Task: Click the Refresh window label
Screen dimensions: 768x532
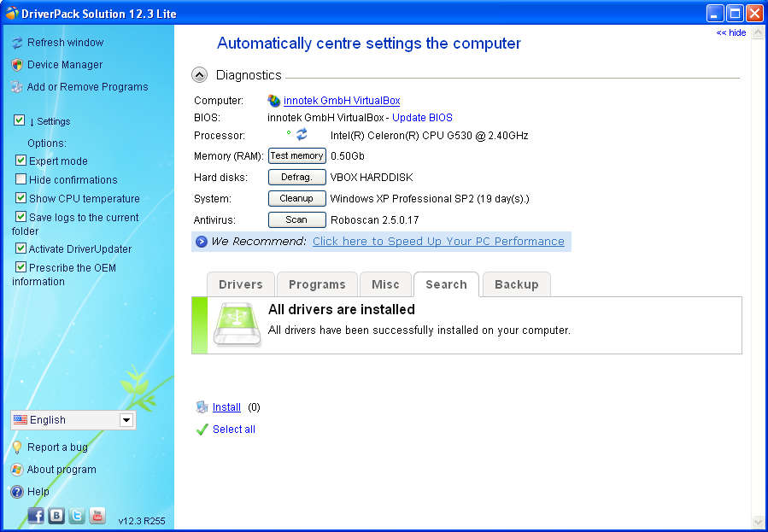Action: tap(65, 43)
